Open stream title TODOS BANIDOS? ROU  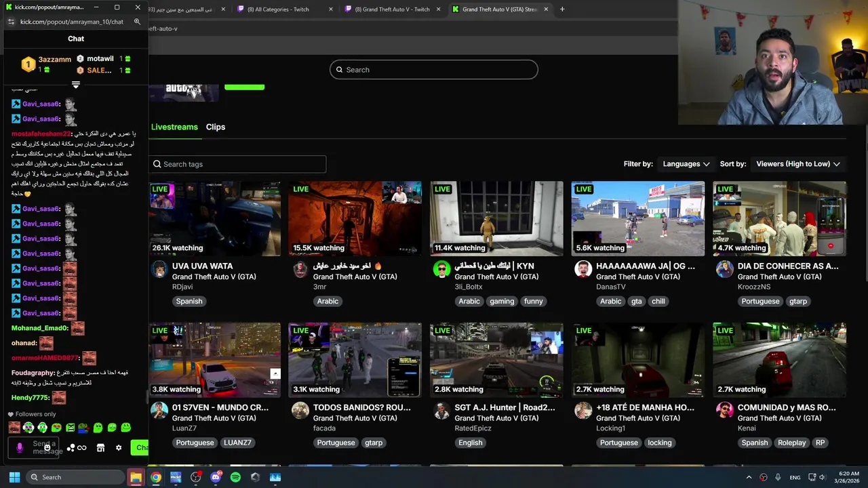click(362, 407)
